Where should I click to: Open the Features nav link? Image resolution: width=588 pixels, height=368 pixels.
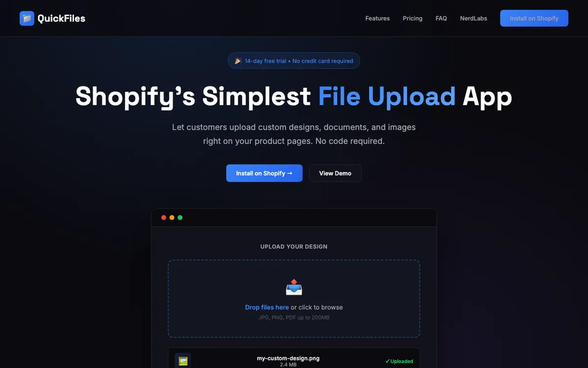(377, 18)
